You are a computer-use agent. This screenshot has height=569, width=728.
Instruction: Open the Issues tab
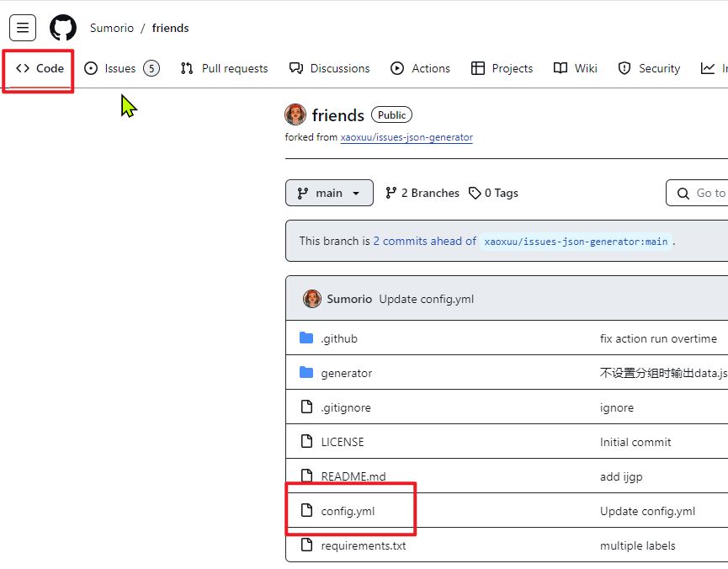120,68
